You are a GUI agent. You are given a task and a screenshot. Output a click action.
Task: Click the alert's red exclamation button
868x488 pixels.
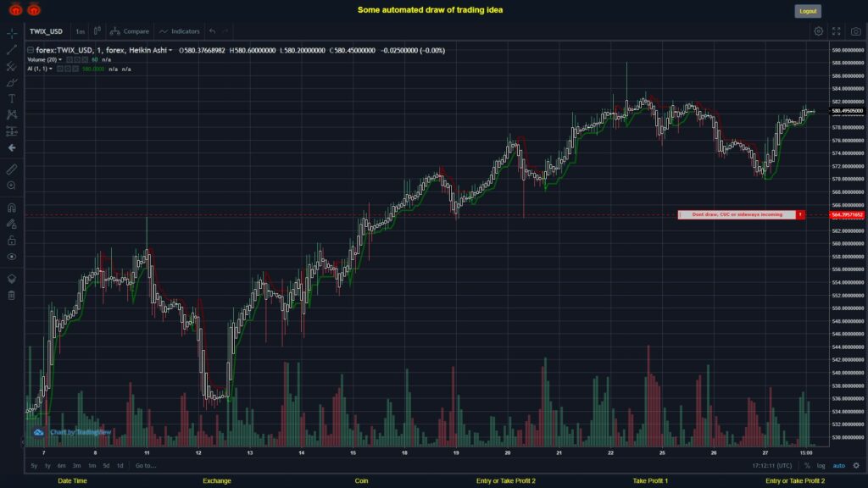point(800,214)
